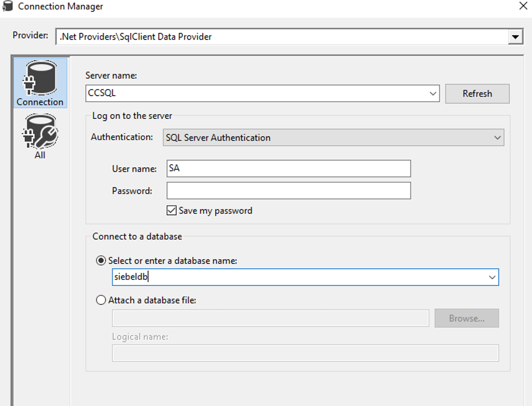Click the Browse... button
532x406 pixels.
[x=467, y=319]
